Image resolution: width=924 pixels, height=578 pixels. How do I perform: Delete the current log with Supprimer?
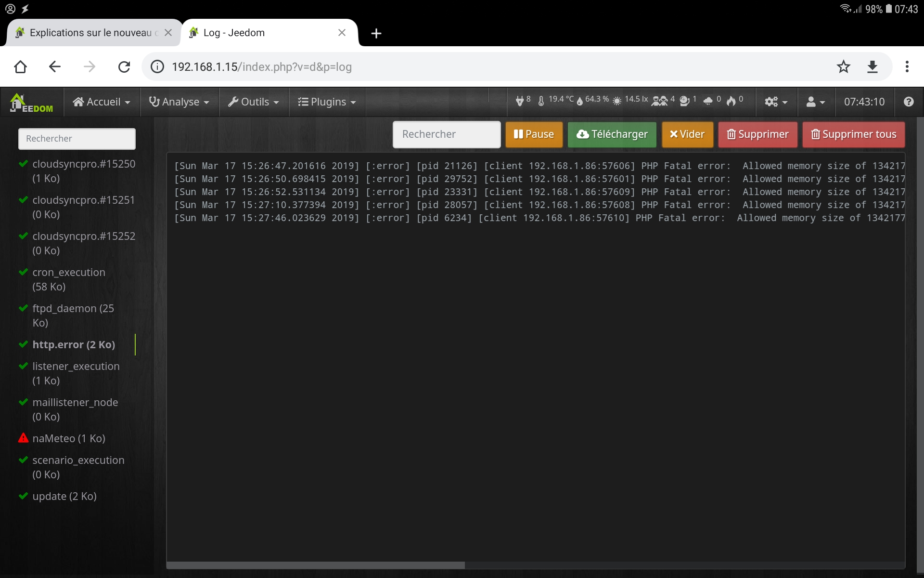758,134
